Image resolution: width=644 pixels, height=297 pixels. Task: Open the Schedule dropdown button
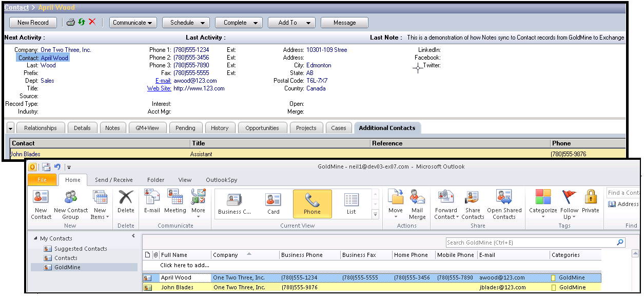[x=186, y=23]
